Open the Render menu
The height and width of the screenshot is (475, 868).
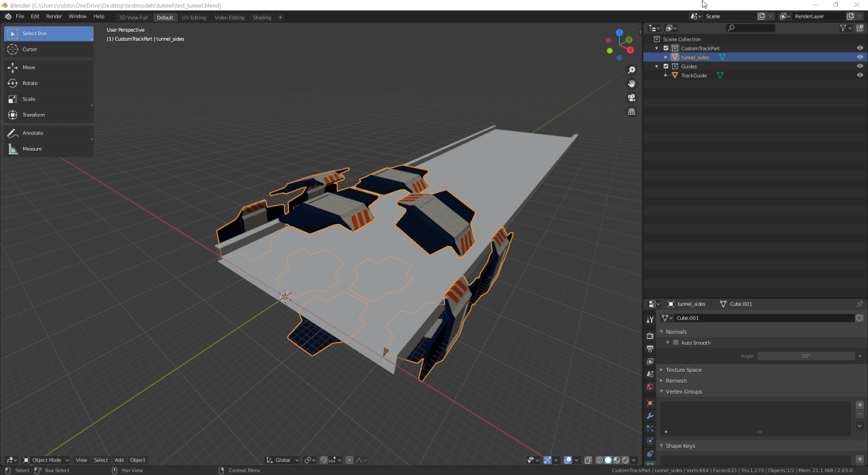54,16
